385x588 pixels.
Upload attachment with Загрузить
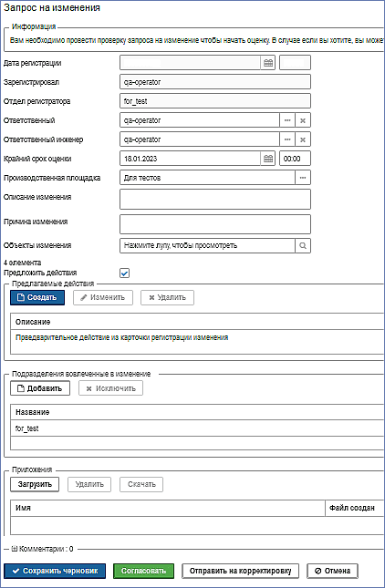[35, 484]
